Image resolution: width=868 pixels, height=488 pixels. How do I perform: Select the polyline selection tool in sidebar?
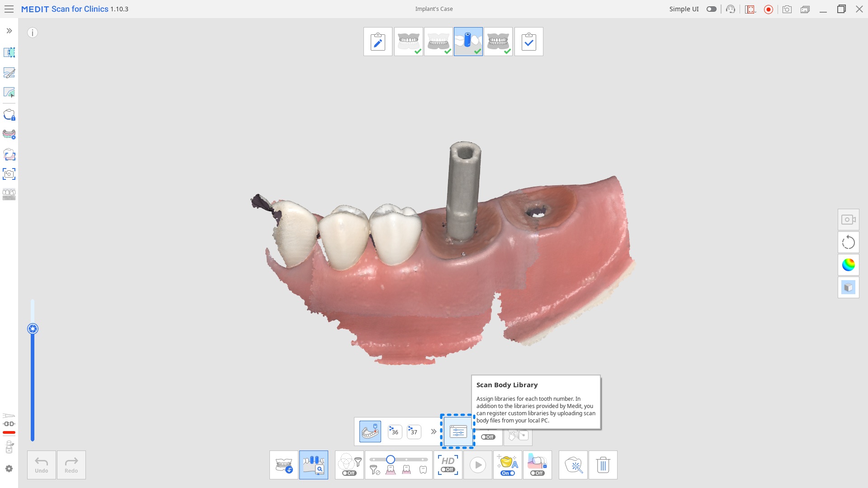(9, 52)
